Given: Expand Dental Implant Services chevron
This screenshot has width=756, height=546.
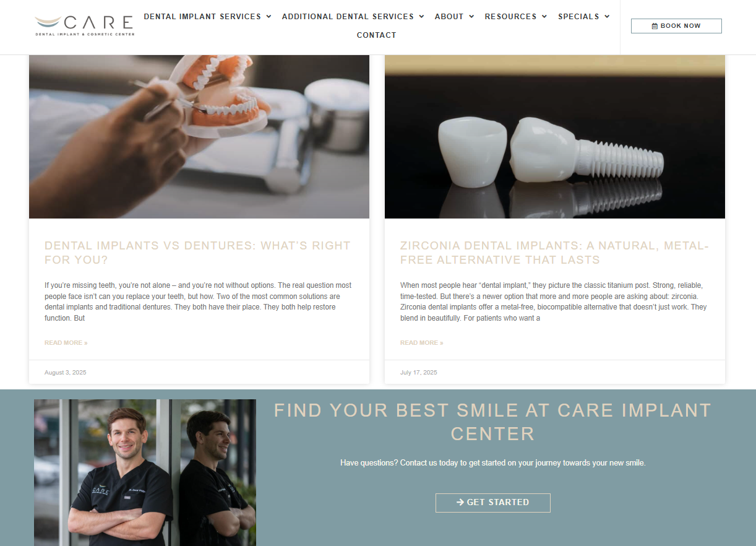Looking at the screenshot, I should pyautogui.click(x=269, y=17).
